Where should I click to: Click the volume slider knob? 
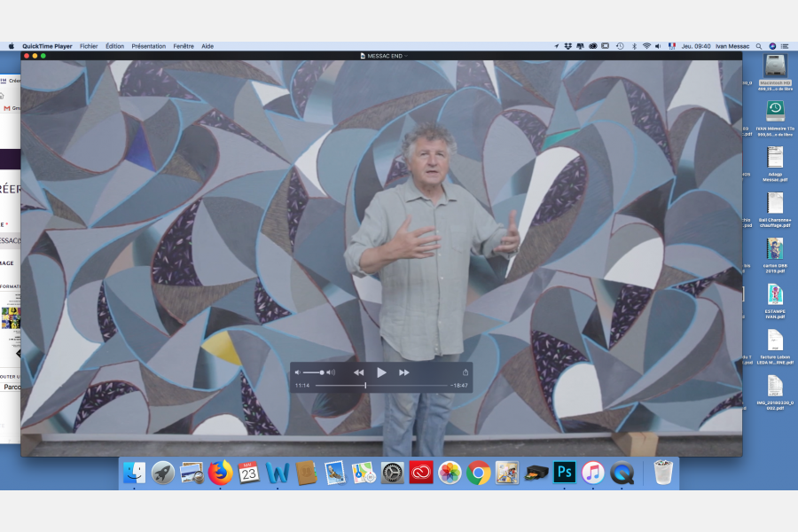click(x=322, y=372)
